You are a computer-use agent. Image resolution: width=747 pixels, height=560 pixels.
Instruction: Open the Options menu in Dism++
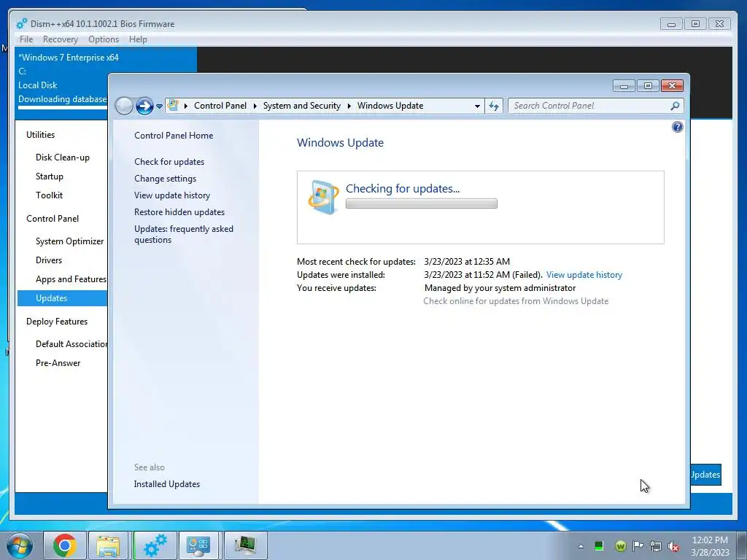point(104,39)
